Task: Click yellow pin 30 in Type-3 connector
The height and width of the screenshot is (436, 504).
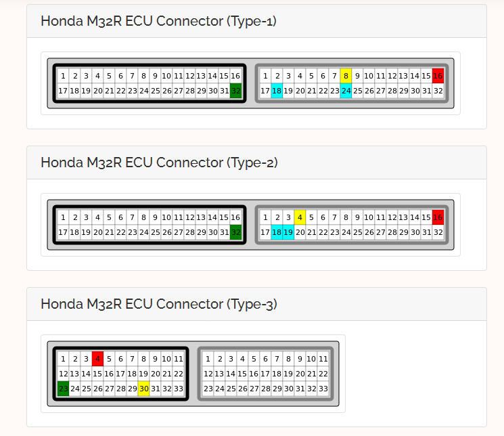Action: click(143, 389)
